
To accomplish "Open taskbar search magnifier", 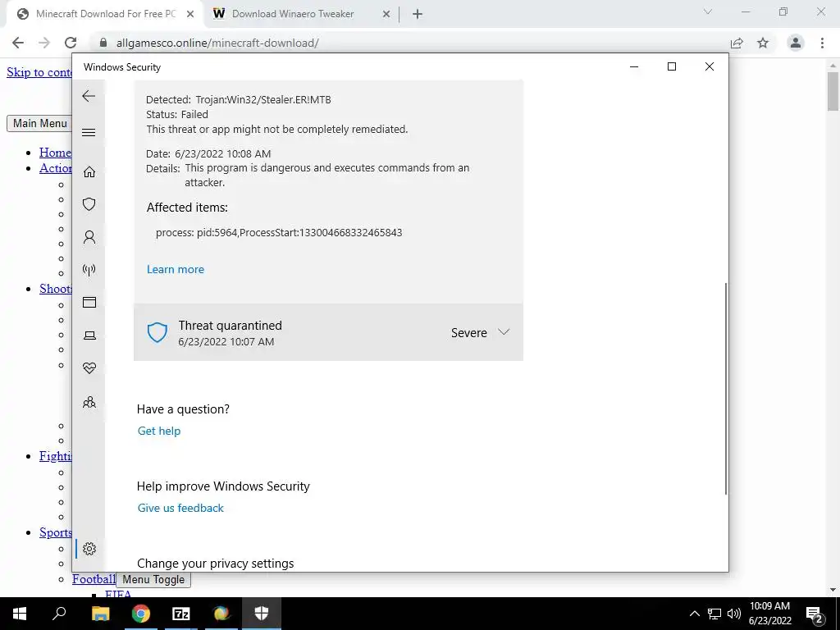I will 59,613.
